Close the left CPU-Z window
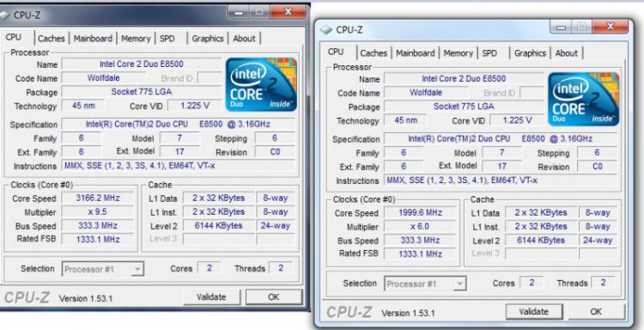Viewport: 644px width, 330px height. [x=289, y=12]
